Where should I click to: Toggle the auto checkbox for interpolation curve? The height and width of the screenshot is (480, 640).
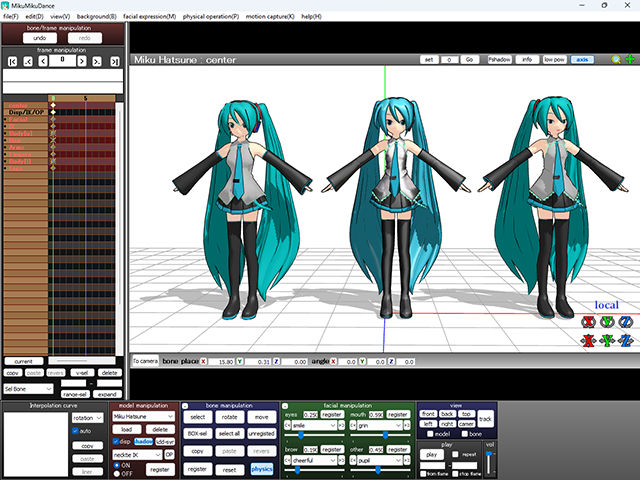(74, 431)
